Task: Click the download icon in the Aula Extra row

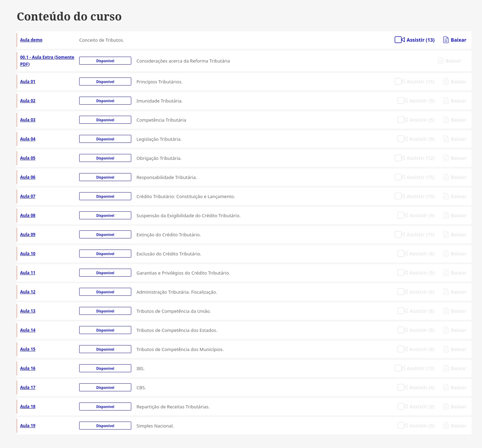Action: (441, 61)
